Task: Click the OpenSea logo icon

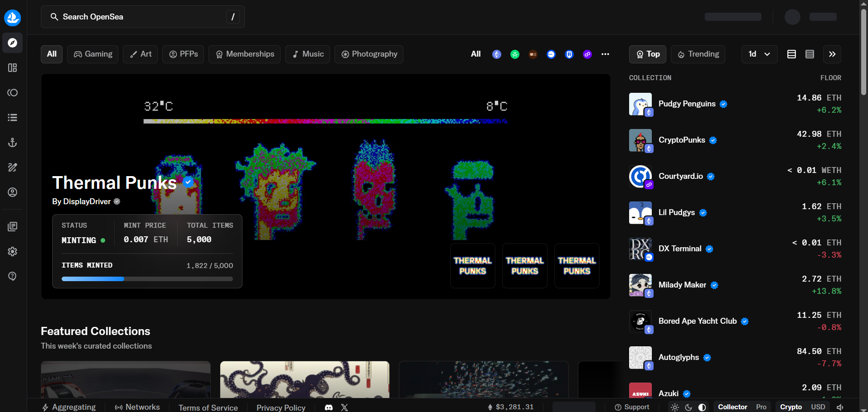Action: [13, 18]
